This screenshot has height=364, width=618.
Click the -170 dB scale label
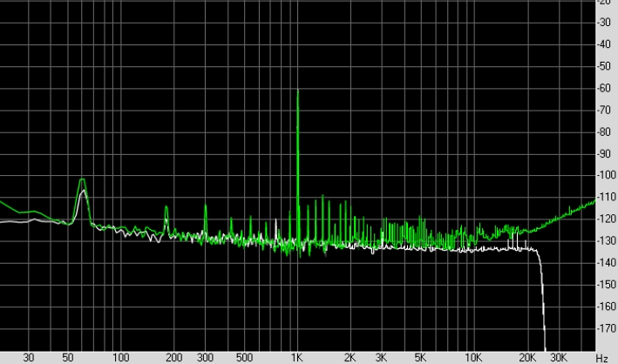tap(606, 327)
